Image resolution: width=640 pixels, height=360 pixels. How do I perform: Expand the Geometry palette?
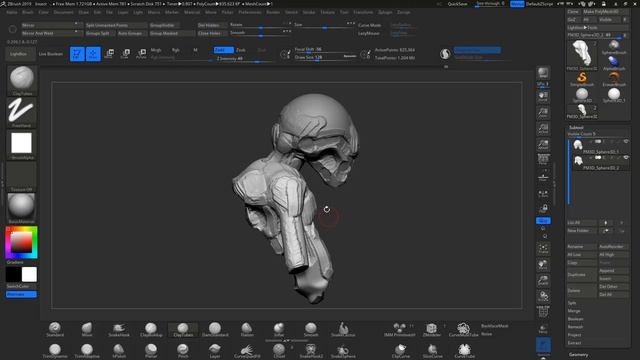pyautogui.click(x=578, y=354)
